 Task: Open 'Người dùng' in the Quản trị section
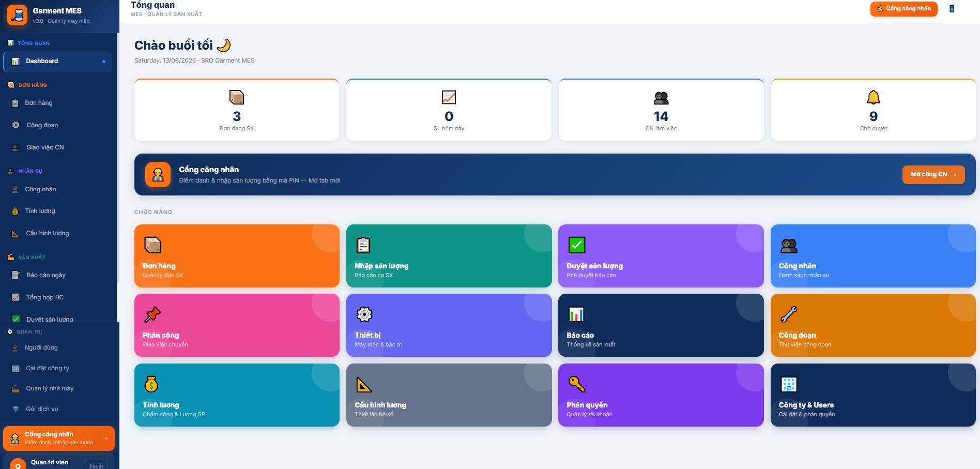click(58, 347)
